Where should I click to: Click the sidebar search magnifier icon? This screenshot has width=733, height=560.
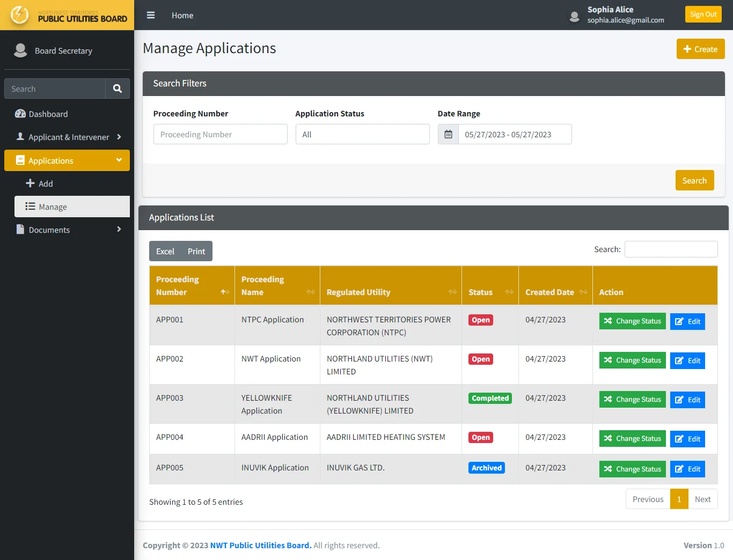coord(118,89)
